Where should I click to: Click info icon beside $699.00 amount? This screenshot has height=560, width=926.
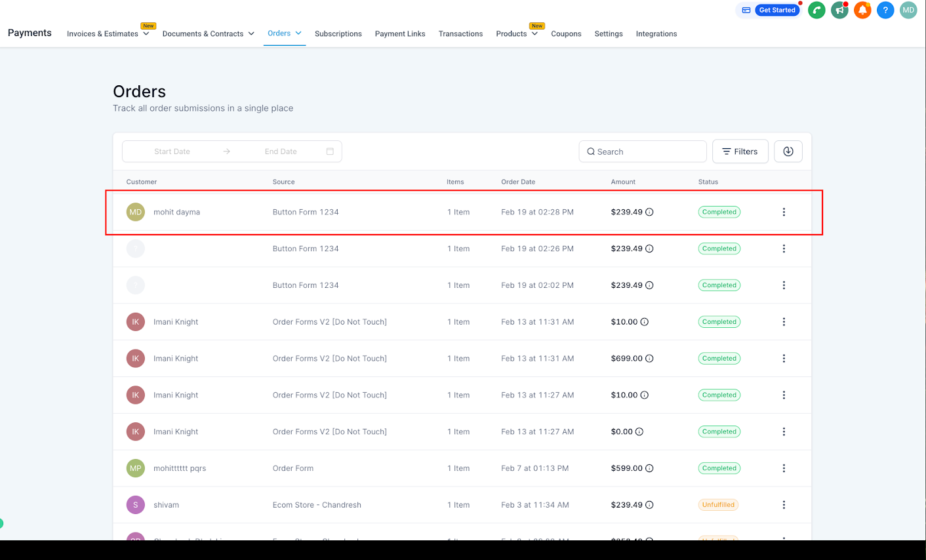(x=649, y=359)
